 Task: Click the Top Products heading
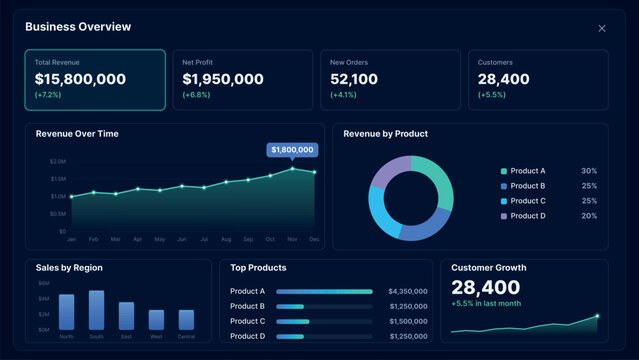click(258, 268)
